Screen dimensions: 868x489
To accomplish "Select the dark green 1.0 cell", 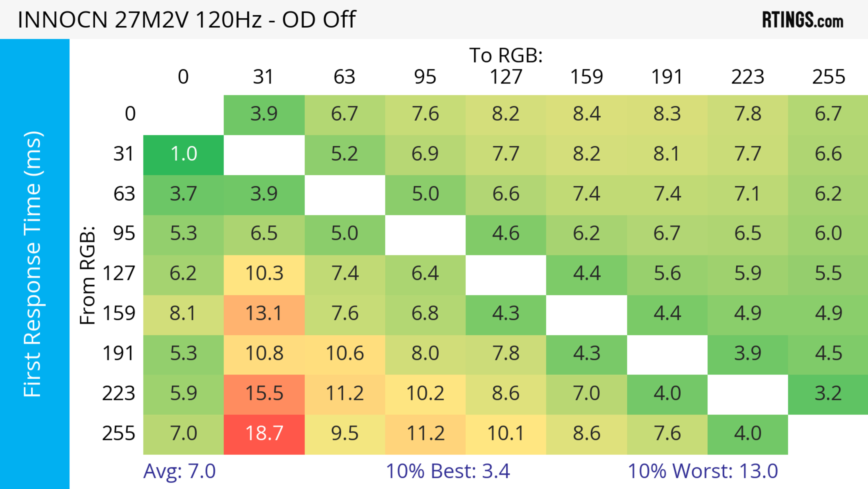I will tap(183, 155).
